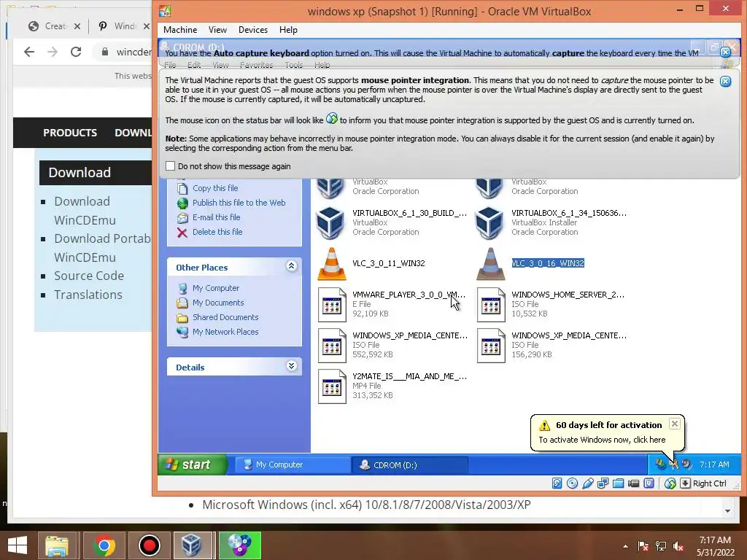
Task: Click the activation keys tray icon
Action: point(673,464)
